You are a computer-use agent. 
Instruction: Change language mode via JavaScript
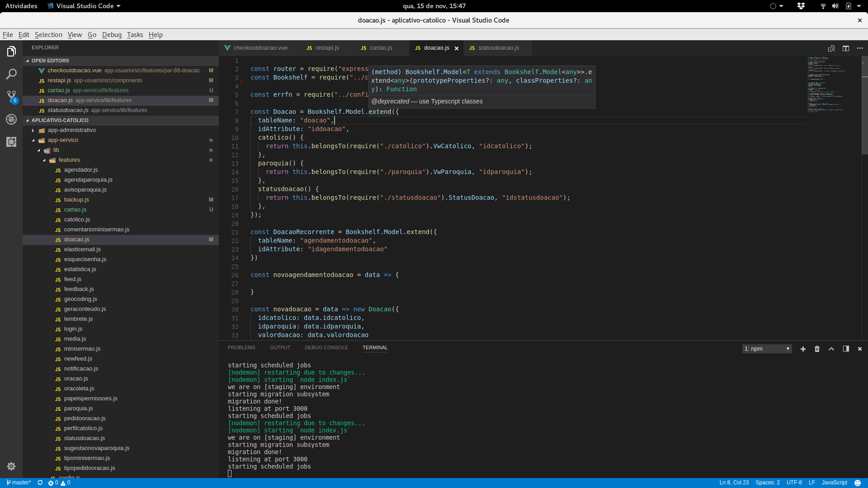tap(834, 483)
